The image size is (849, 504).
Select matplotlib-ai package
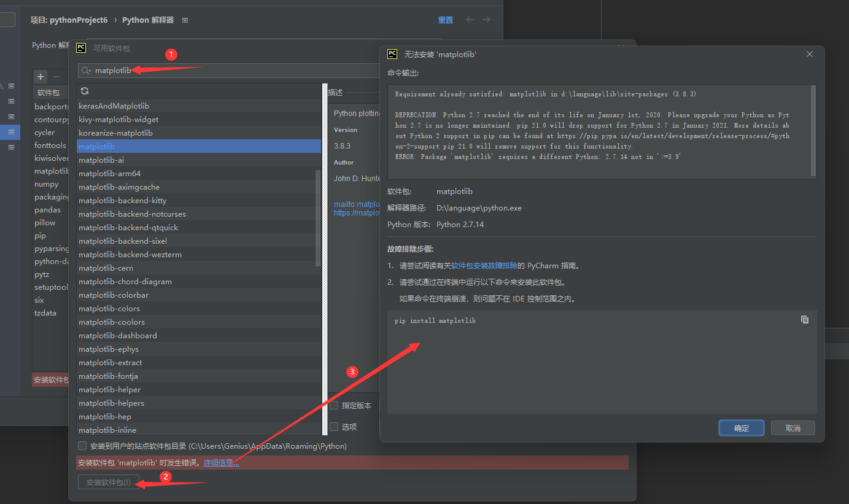click(x=199, y=160)
